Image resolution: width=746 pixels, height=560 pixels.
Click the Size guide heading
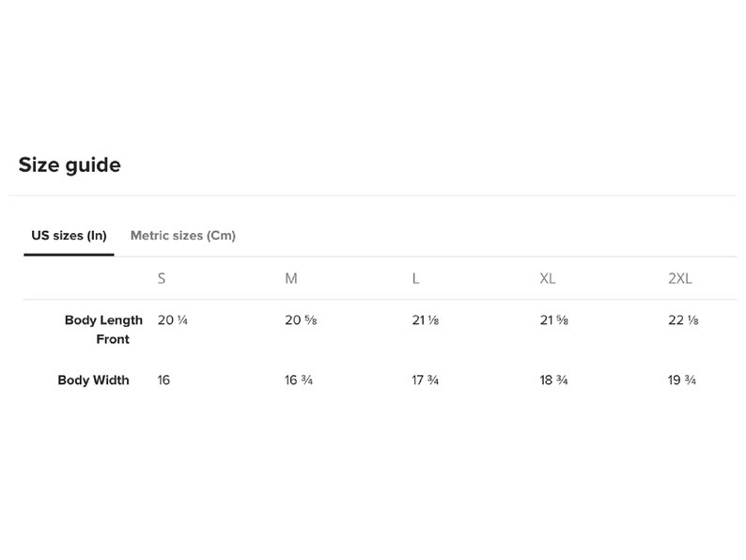[x=70, y=165]
